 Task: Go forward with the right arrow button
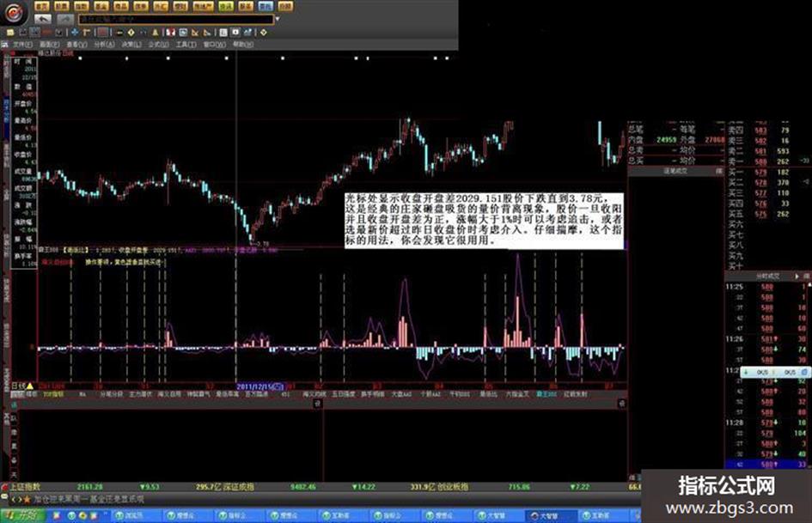point(64,19)
